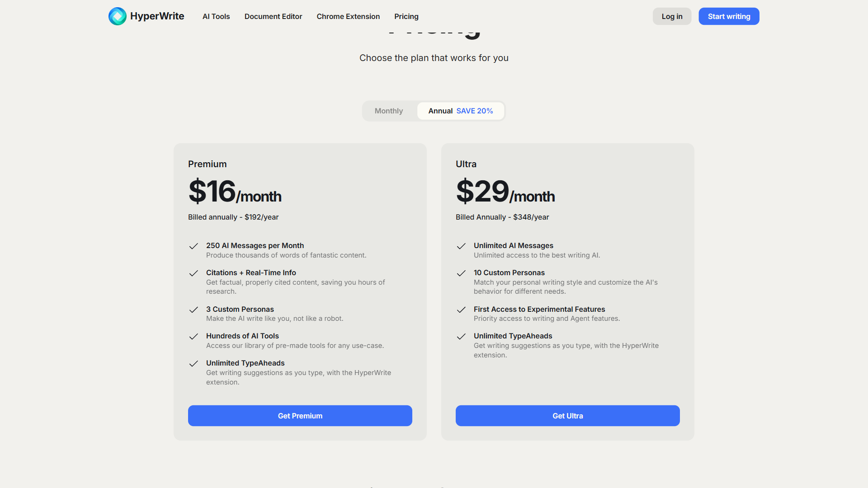
Task: Click 'Priority access to writing and Agent features.'
Action: click(547, 319)
